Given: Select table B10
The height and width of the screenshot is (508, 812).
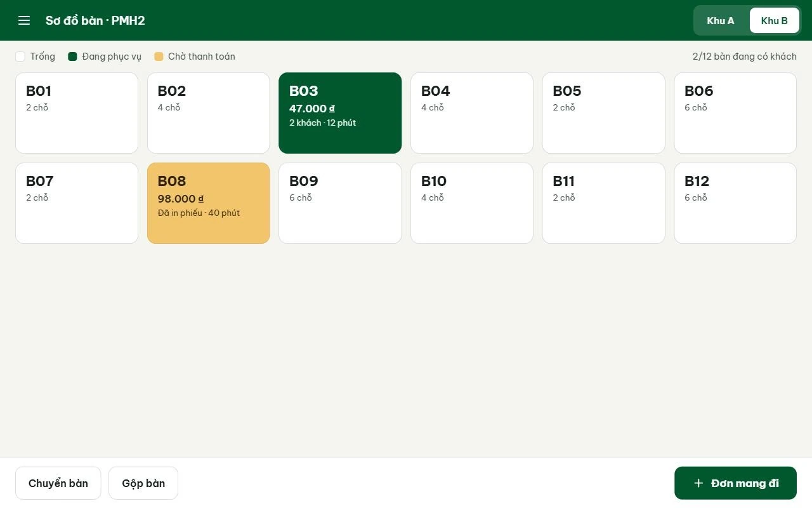Looking at the screenshot, I should [472, 203].
